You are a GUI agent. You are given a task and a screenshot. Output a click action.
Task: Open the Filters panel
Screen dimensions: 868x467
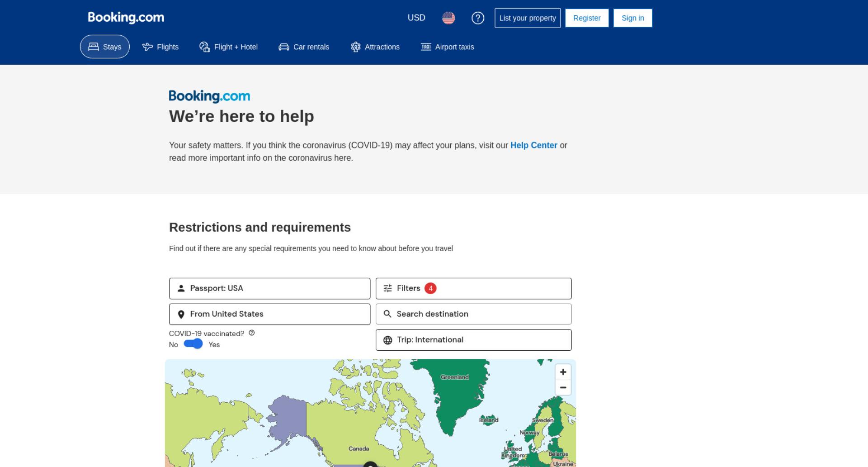[474, 288]
